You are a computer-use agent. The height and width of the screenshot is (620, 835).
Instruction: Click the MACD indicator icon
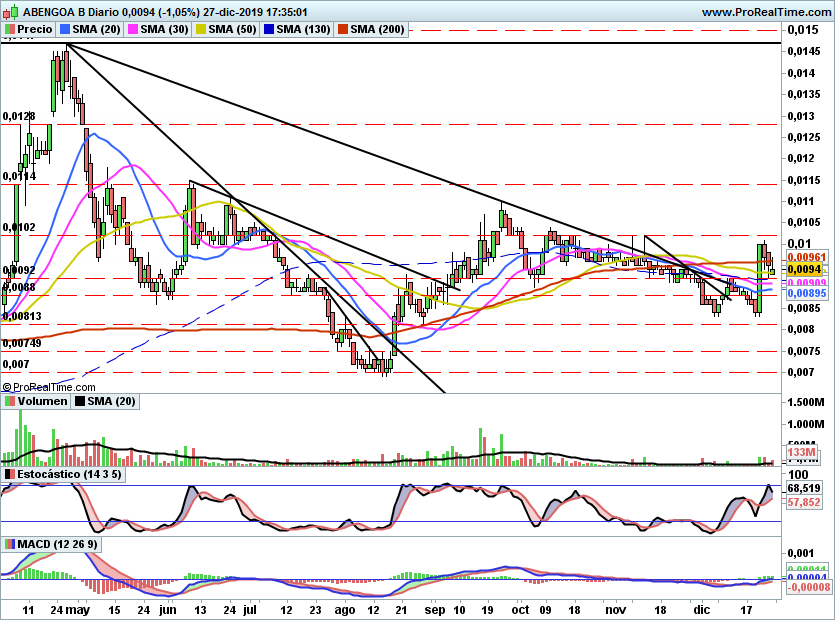(x=9, y=544)
